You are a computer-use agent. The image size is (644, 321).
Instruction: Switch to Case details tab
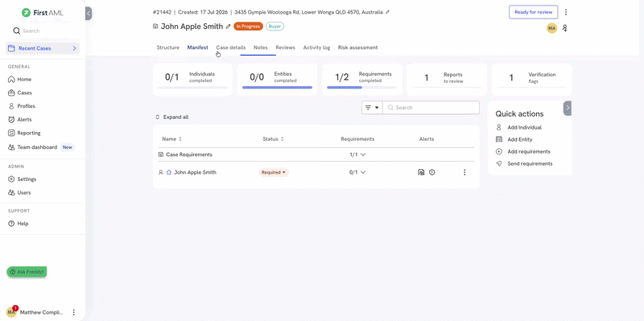(x=231, y=47)
